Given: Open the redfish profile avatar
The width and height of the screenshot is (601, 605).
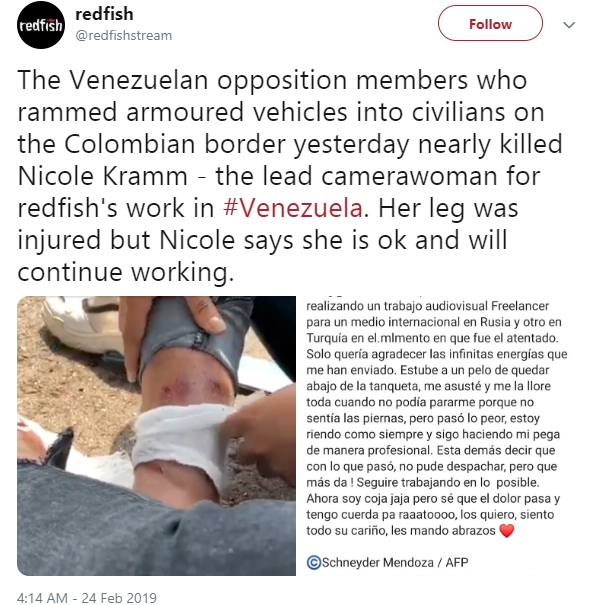Looking at the screenshot, I should [41, 25].
